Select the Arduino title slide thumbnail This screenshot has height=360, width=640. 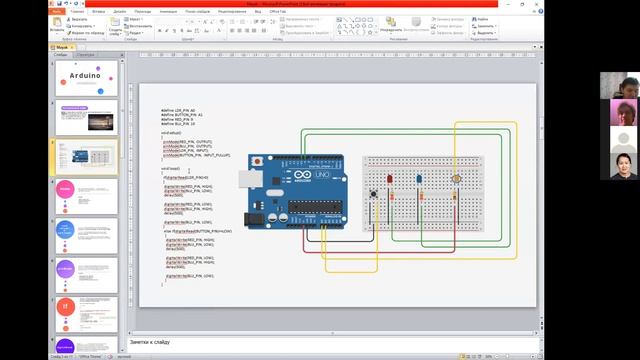point(87,78)
